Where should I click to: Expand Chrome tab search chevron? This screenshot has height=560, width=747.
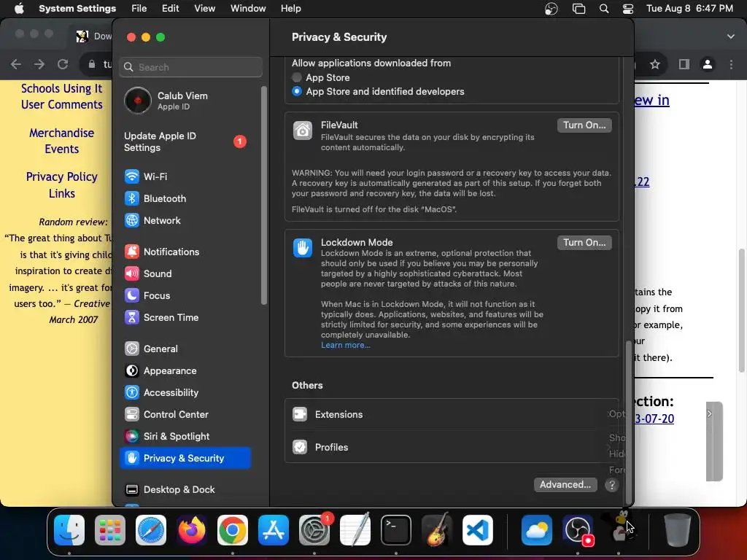(731, 36)
